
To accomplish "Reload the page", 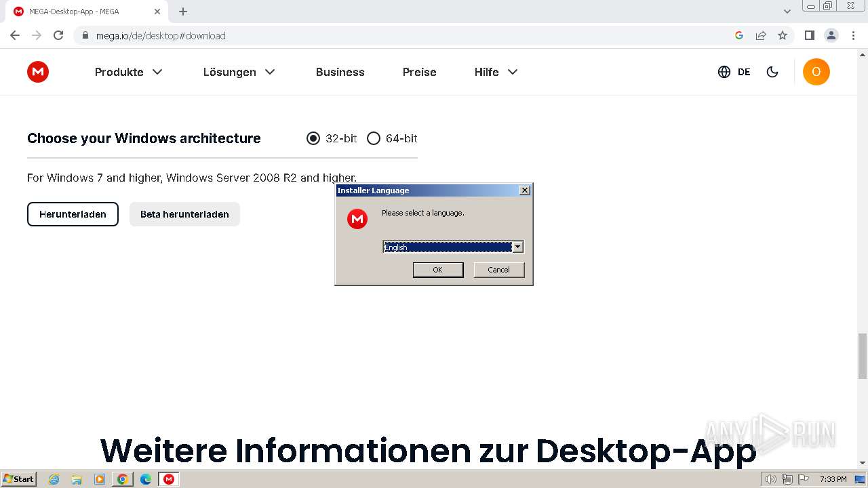I will pos(58,35).
